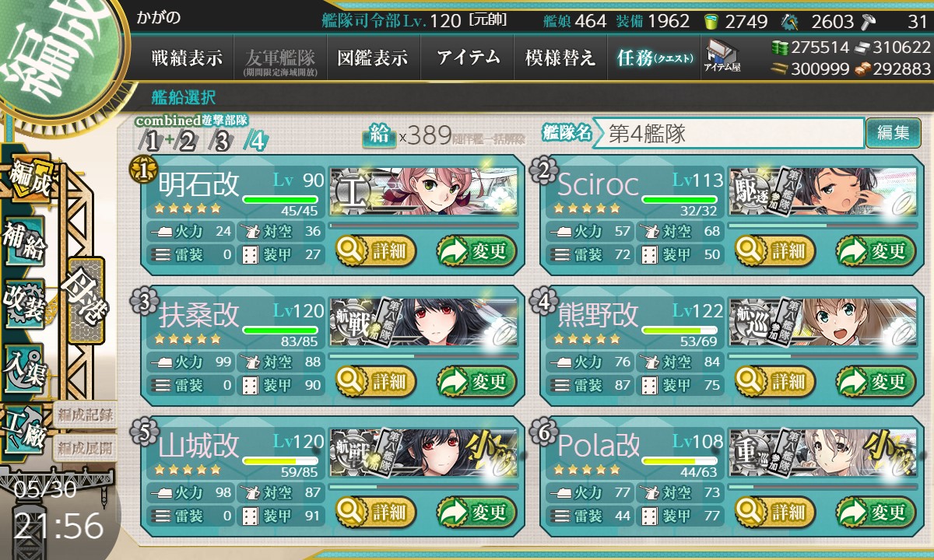The height and width of the screenshot is (560, 934).
Task: Open the 補給 resupply sidebar icon
Action: 23,243
